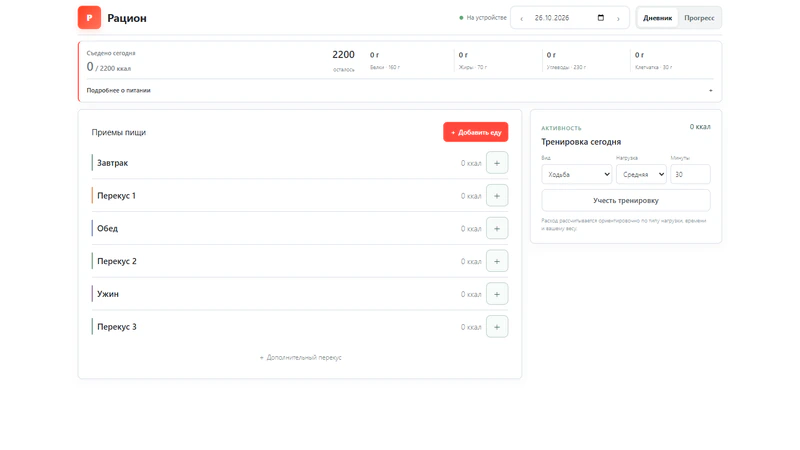Add food to Завтрак with plus
The width and height of the screenshot is (800, 450).
(x=497, y=163)
